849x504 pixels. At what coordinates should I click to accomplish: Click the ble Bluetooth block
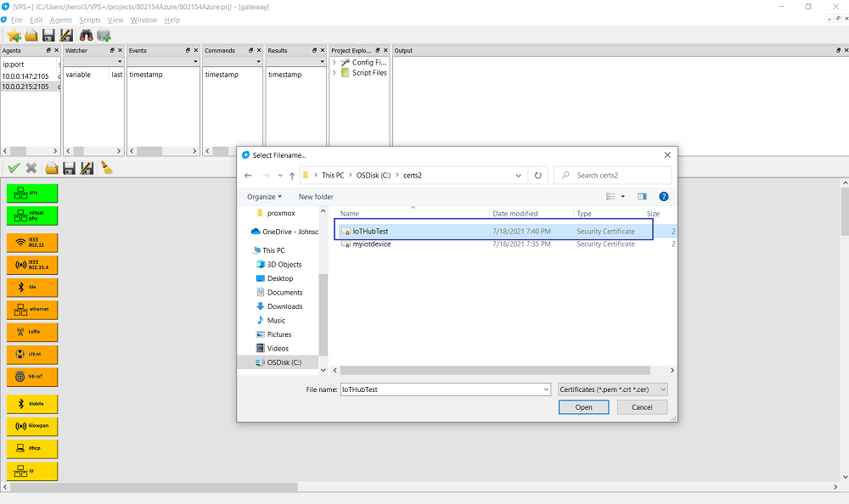pos(32,288)
